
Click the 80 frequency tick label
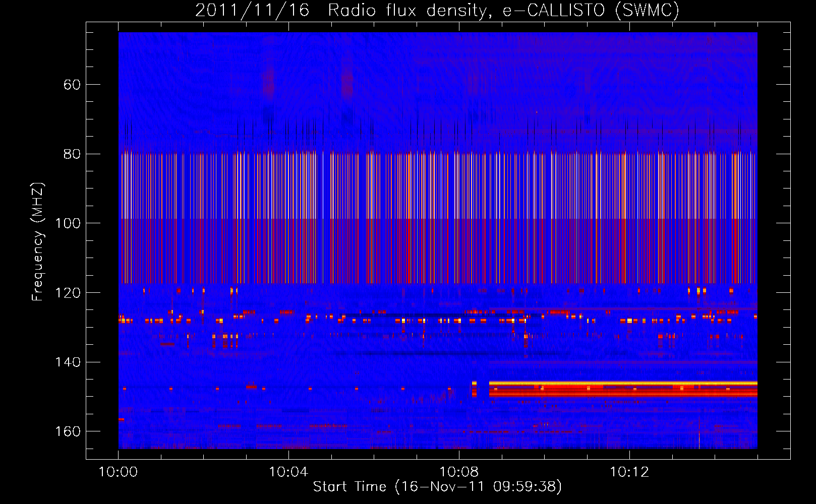(72, 154)
